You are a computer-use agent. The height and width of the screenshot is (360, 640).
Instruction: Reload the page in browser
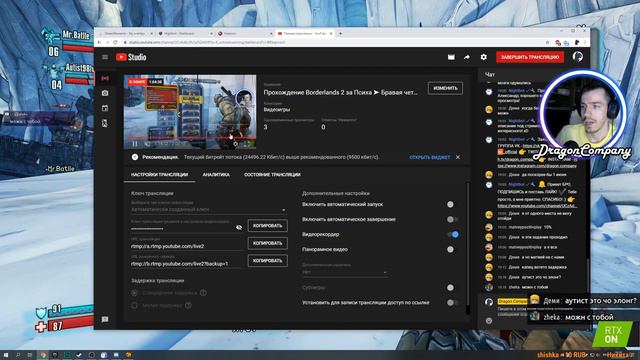click(115, 42)
